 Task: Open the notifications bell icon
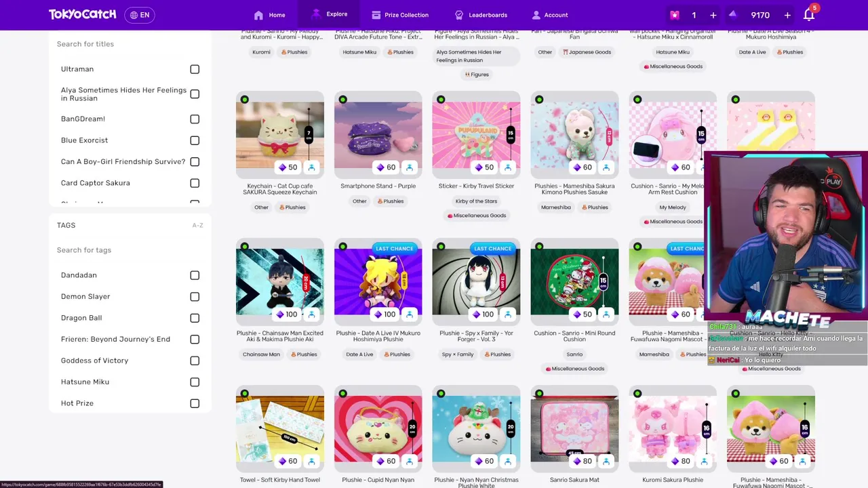click(809, 15)
